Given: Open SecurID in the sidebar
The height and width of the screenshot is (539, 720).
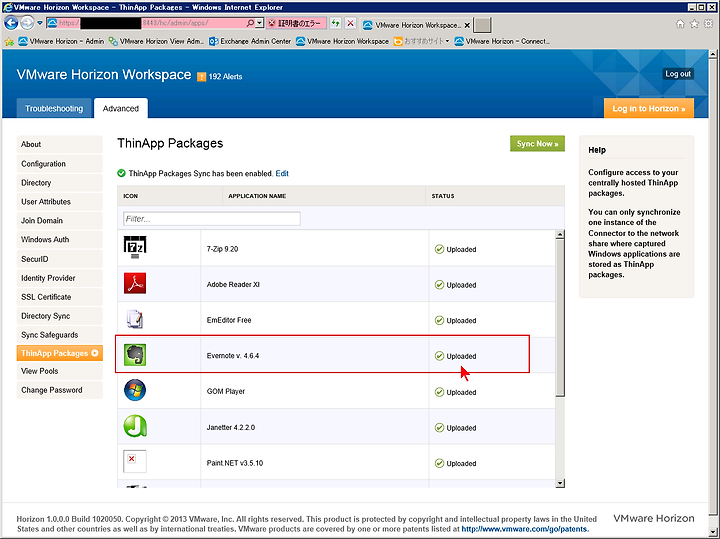Looking at the screenshot, I should 60,259.
